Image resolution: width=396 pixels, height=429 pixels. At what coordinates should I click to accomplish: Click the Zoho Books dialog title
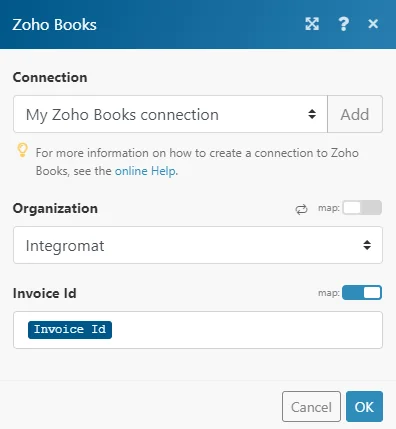pyautogui.click(x=55, y=25)
